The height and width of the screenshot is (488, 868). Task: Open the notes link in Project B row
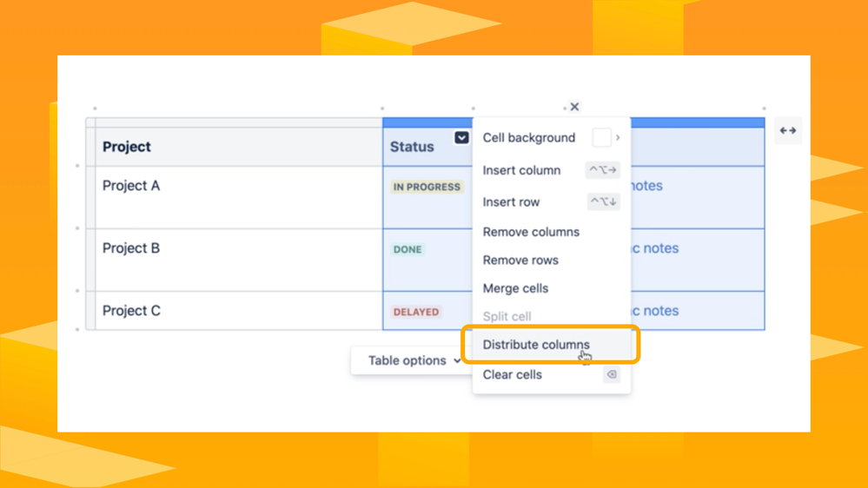655,248
